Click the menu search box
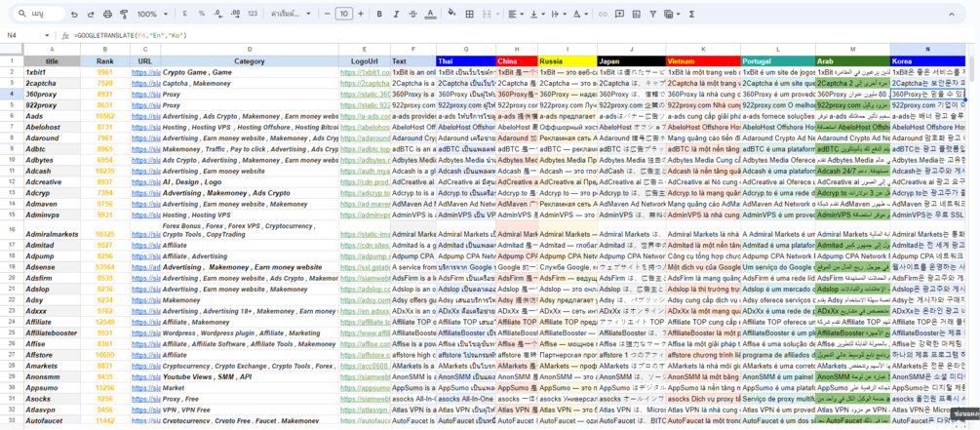This screenshot has width=980, height=430. tap(41, 14)
